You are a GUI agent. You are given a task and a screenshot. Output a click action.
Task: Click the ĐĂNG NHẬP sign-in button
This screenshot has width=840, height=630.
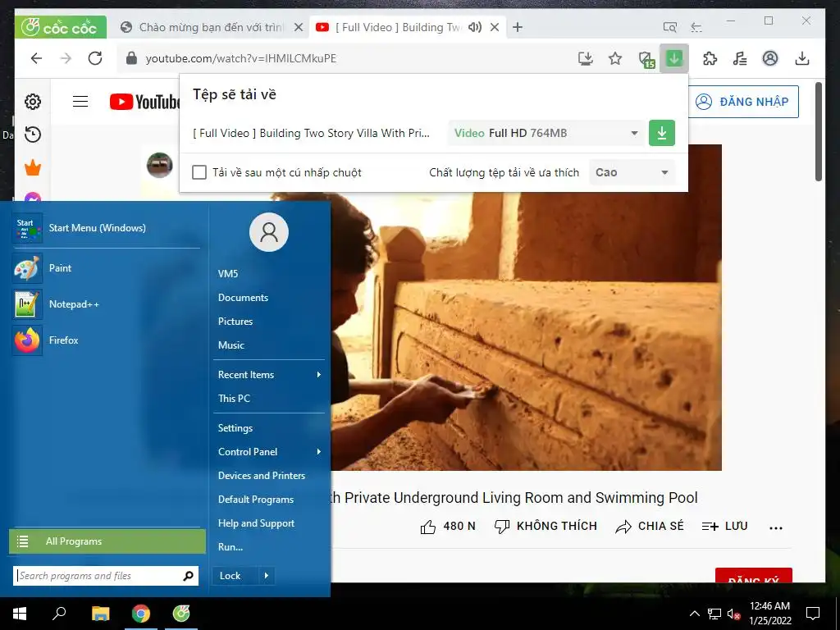[743, 101]
